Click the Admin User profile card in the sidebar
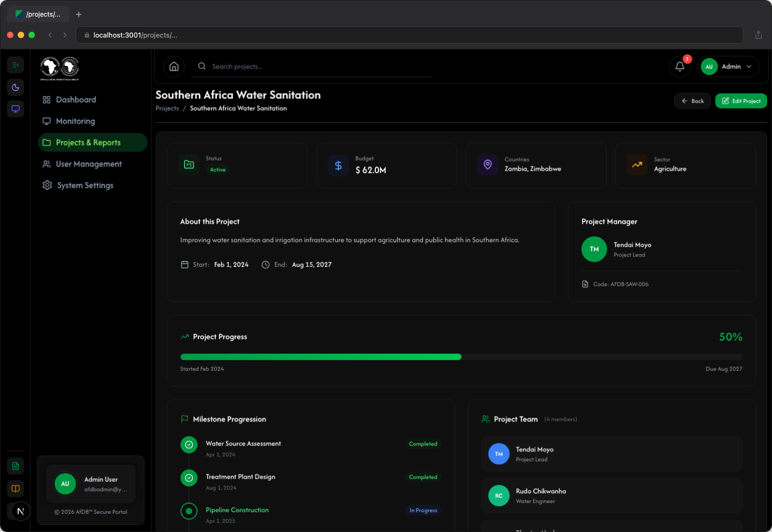This screenshot has height=532, width=772. point(91,484)
